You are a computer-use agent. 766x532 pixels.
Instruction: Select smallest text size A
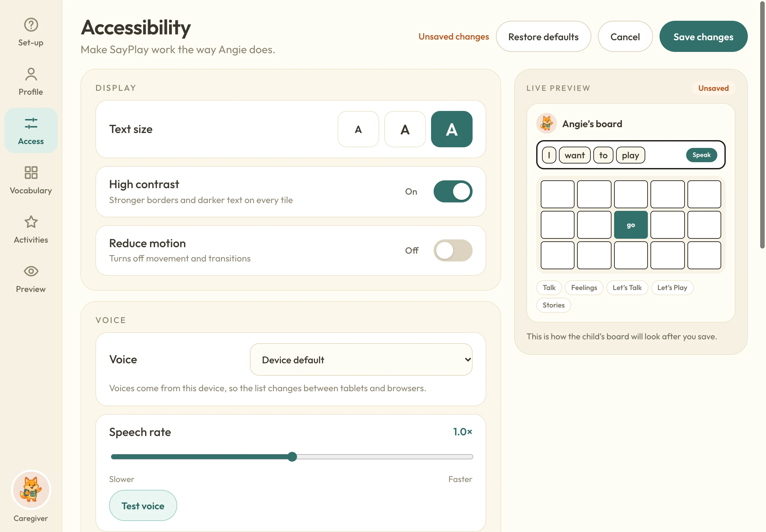click(x=358, y=129)
